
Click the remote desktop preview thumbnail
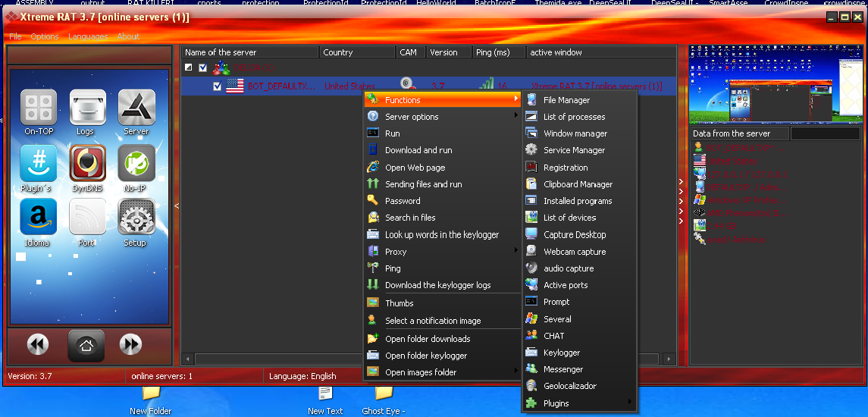(x=775, y=85)
